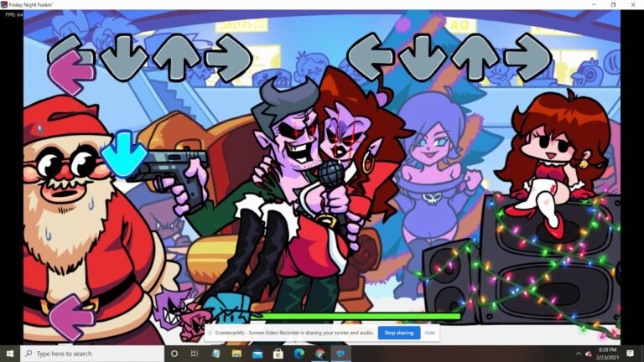Click the player's gray right arrow receptor

pos(527,58)
